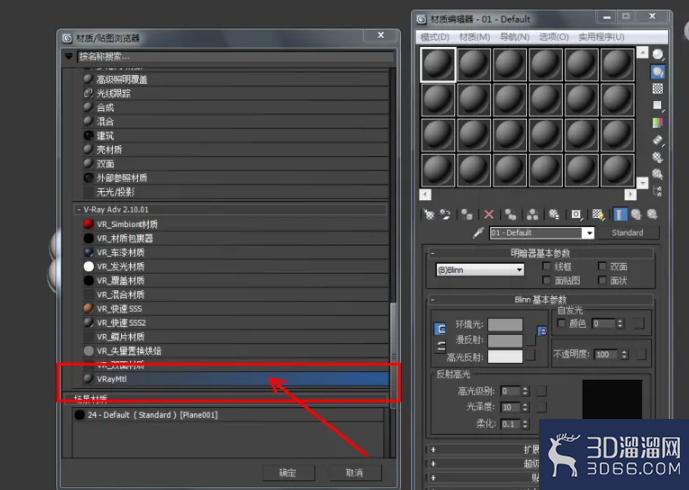Click the 漫反射 color swatch
The image size is (689, 490).
tap(505, 341)
